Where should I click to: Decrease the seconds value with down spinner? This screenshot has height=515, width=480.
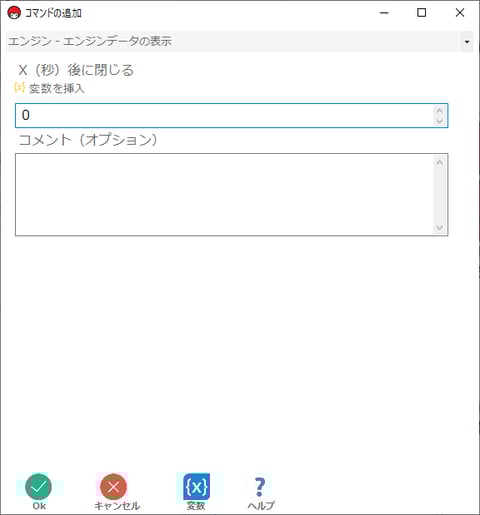(439, 120)
